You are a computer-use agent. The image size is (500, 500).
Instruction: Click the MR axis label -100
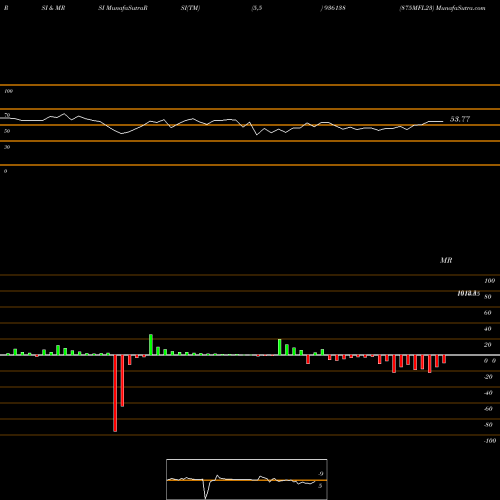[x=490, y=441]
